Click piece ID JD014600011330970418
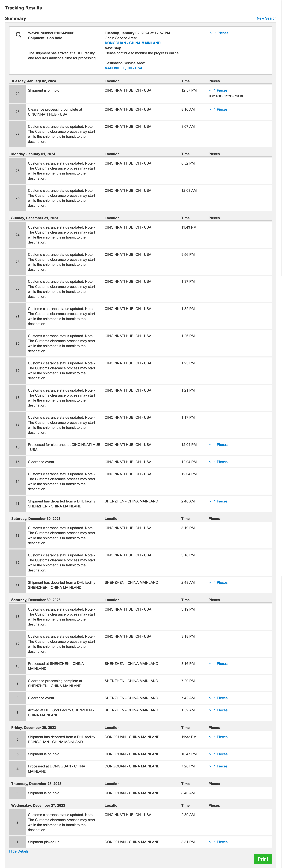This screenshot has height=868, width=282. point(225,96)
